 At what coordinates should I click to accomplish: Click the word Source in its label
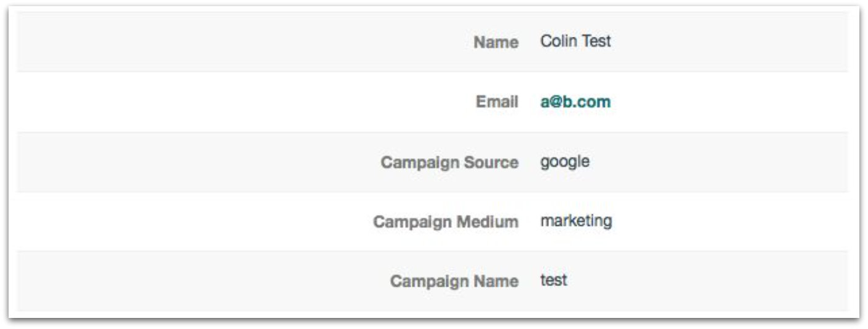click(x=491, y=163)
